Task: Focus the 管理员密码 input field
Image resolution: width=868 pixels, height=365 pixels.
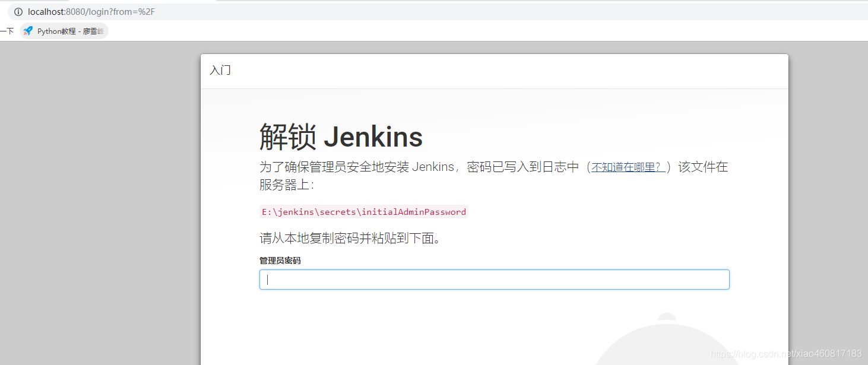Action: 494,280
